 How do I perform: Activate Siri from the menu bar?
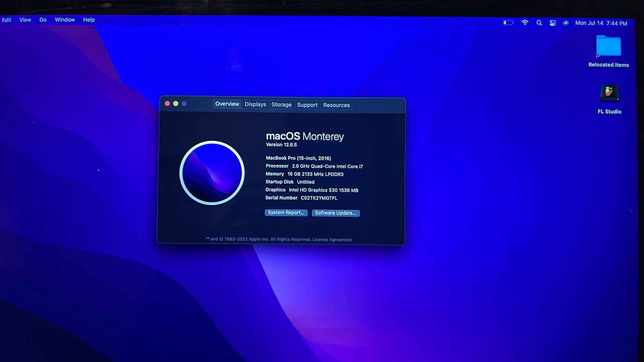[x=566, y=23]
